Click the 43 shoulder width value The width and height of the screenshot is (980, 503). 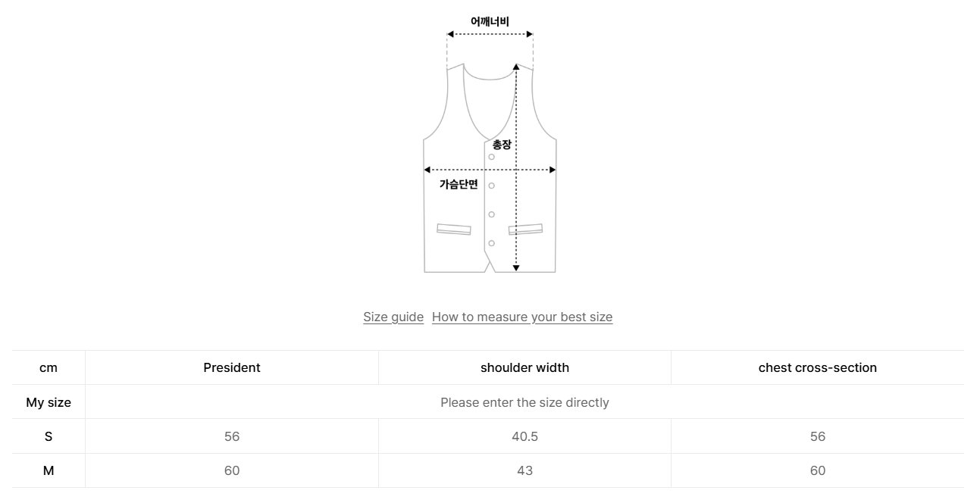(524, 470)
